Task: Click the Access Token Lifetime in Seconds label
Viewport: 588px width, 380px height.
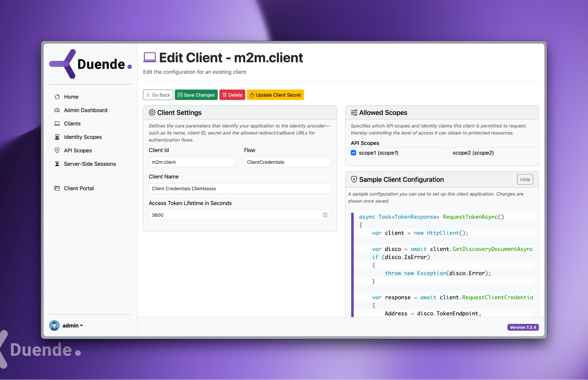Action: click(x=190, y=203)
